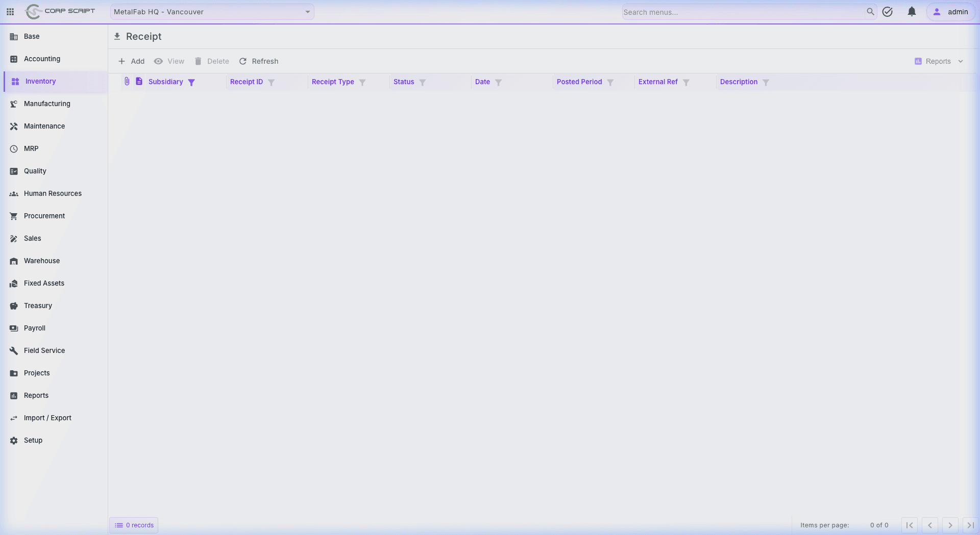The height and width of the screenshot is (535, 980).
Task: Open the MetalFab HQ - Vancouver subsidiary selector
Action: [x=211, y=11]
